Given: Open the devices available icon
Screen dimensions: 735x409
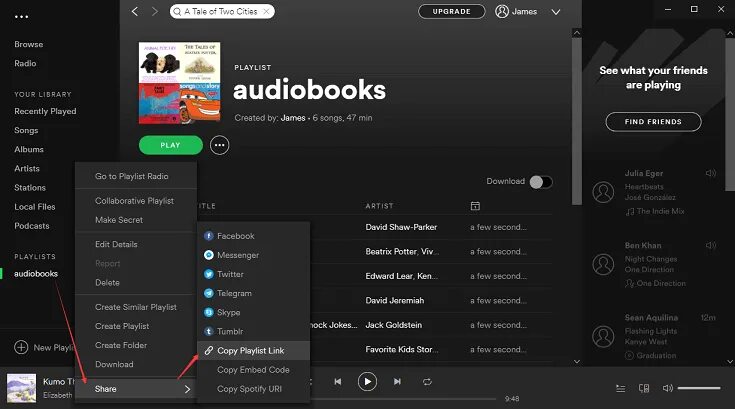Looking at the screenshot, I should (x=644, y=388).
